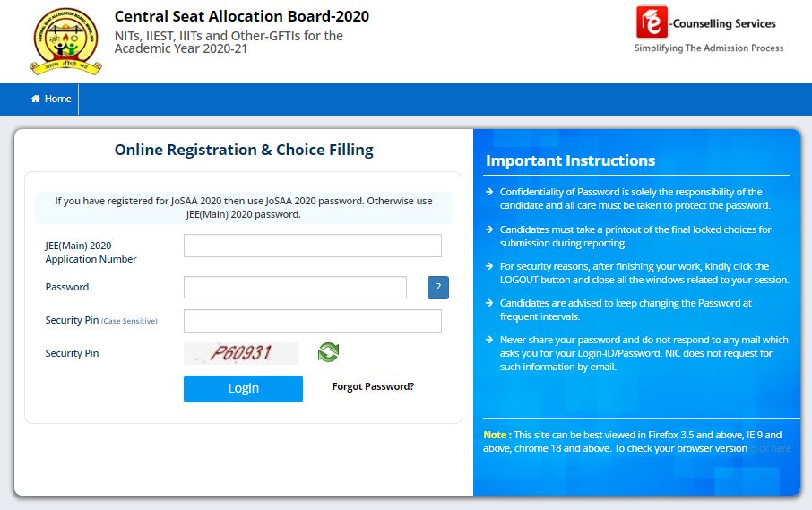The width and height of the screenshot is (812, 510).
Task: Open the Forgot Password? link
Action: (373, 386)
